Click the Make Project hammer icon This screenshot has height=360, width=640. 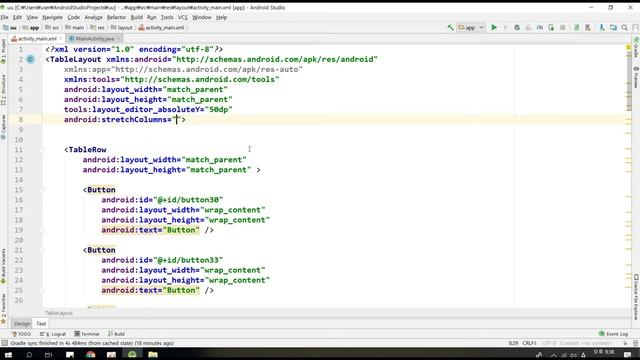450,28
